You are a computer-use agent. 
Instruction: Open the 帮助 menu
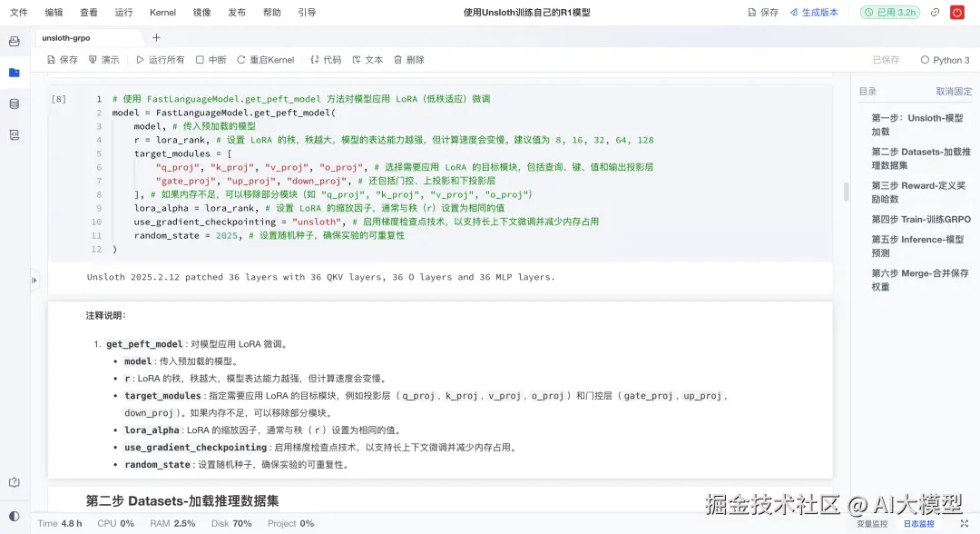pyautogui.click(x=272, y=13)
